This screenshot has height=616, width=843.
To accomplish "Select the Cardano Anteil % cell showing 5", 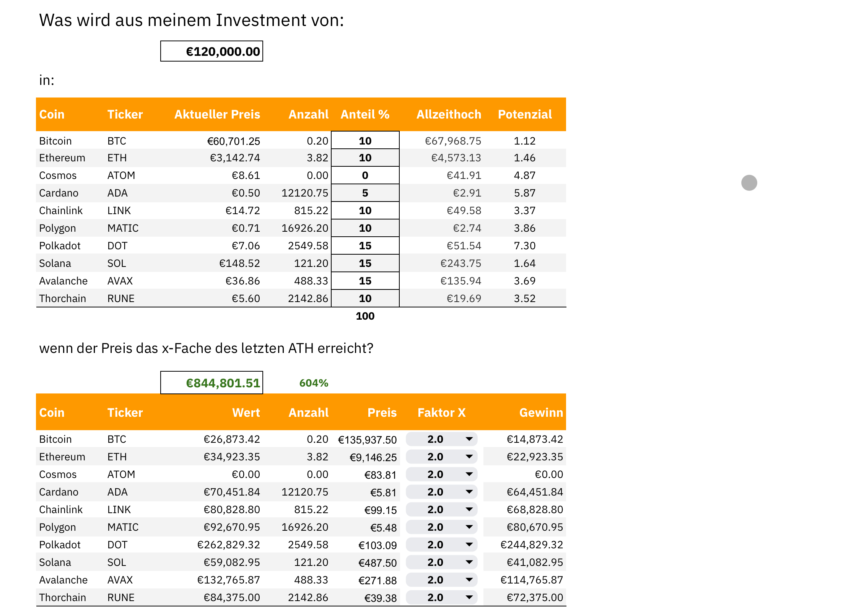I will tap(365, 193).
